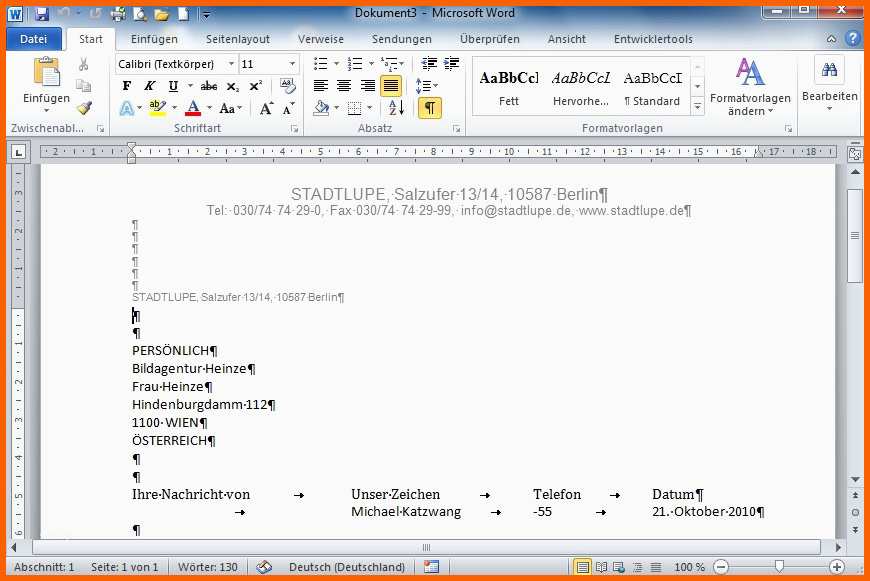The image size is (870, 581).
Task: Open the font name dropdown Calibri
Action: coord(231,64)
